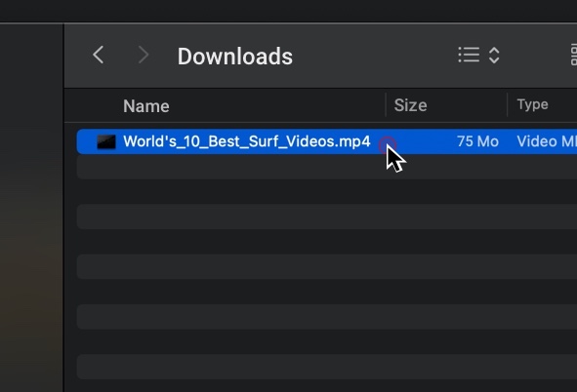Image resolution: width=577 pixels, height=392 pixels.
Task: Click the dark top bar above window
Action: tap(289, 11)
